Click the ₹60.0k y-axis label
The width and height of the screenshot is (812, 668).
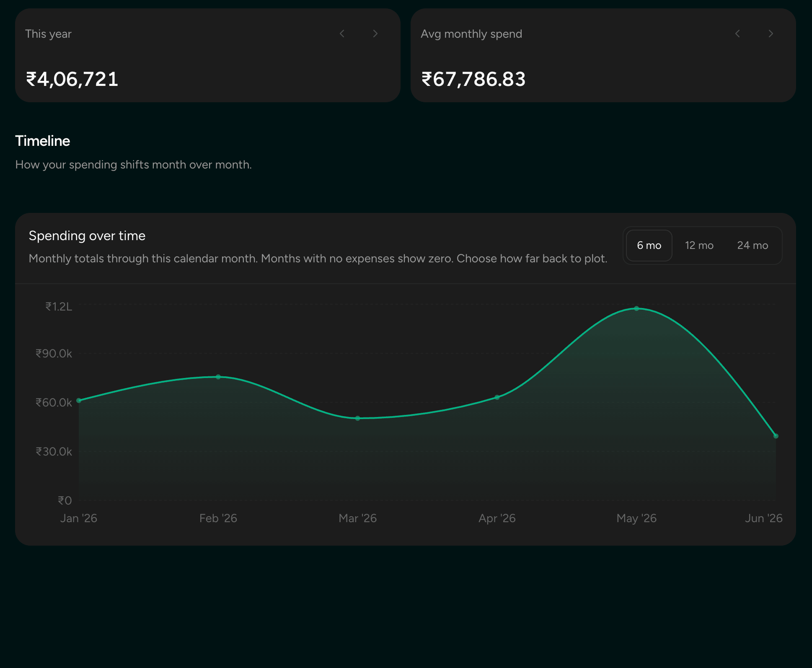pyautogui.click(x=54, y=403)
